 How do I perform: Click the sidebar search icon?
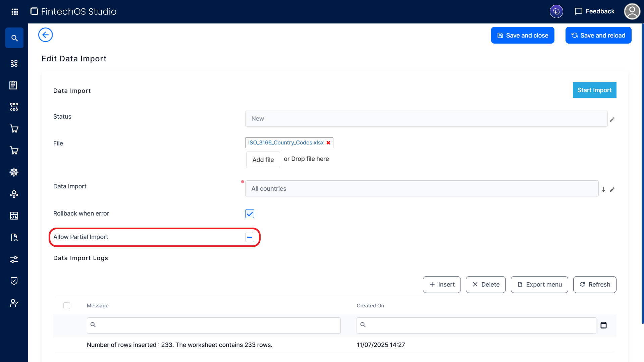(14, 38)
